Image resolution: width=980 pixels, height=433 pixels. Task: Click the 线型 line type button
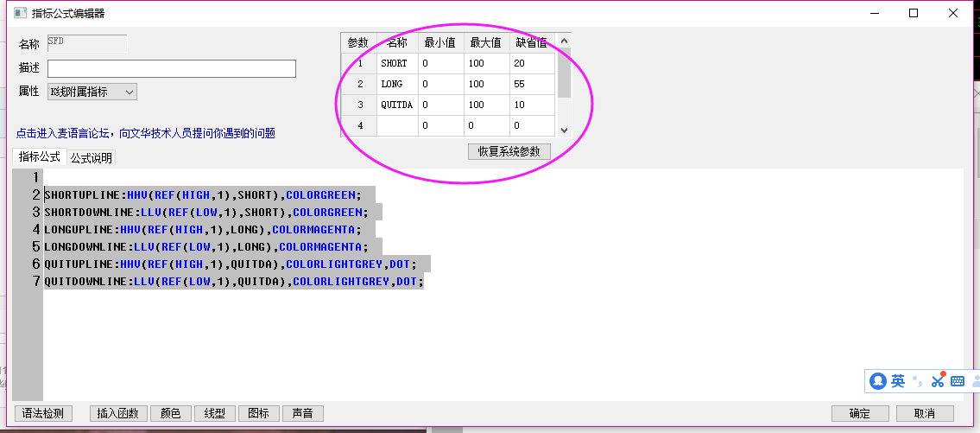click(x=215, y=414)
